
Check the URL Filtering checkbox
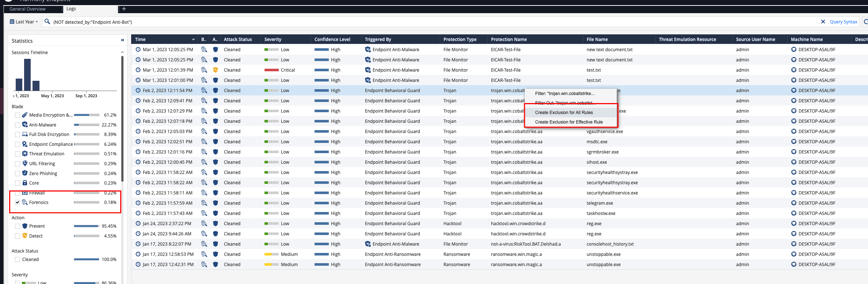(x=18, y=164)
